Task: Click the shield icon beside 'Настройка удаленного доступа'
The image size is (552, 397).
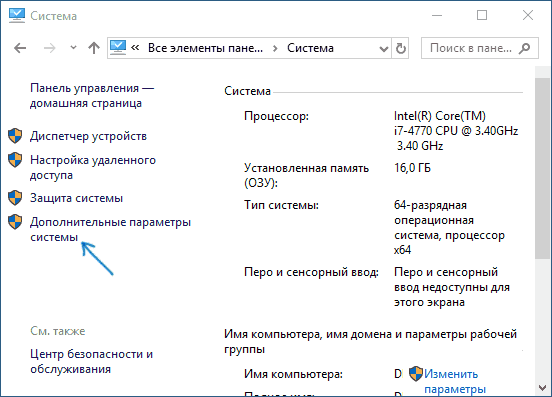Action: (x=15, y=160)
